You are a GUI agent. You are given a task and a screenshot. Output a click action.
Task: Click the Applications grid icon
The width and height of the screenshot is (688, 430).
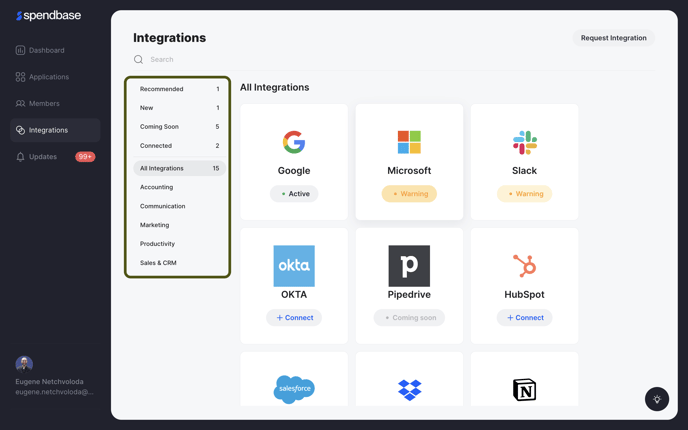click(20, 77)
